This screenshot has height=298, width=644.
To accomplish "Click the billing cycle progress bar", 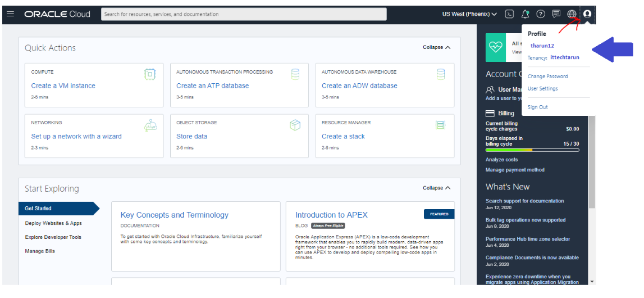I will coord(532,150).
